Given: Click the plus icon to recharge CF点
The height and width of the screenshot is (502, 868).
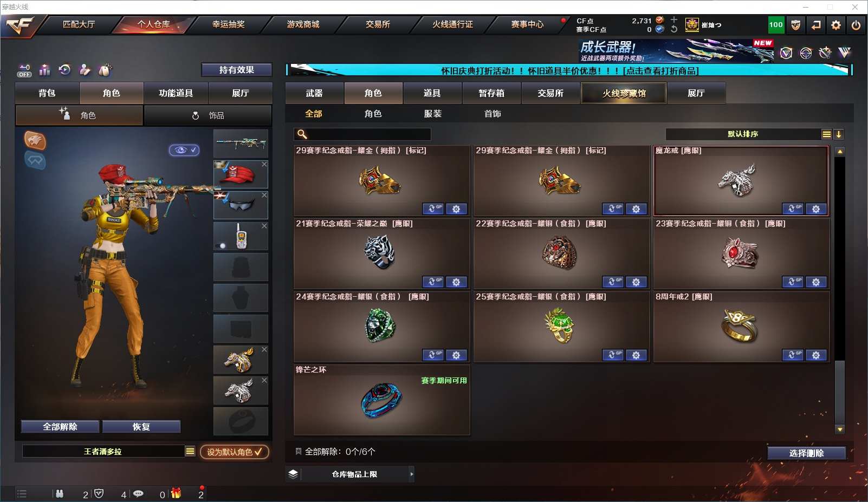Looking at the screenshot, I should point(674,20).
